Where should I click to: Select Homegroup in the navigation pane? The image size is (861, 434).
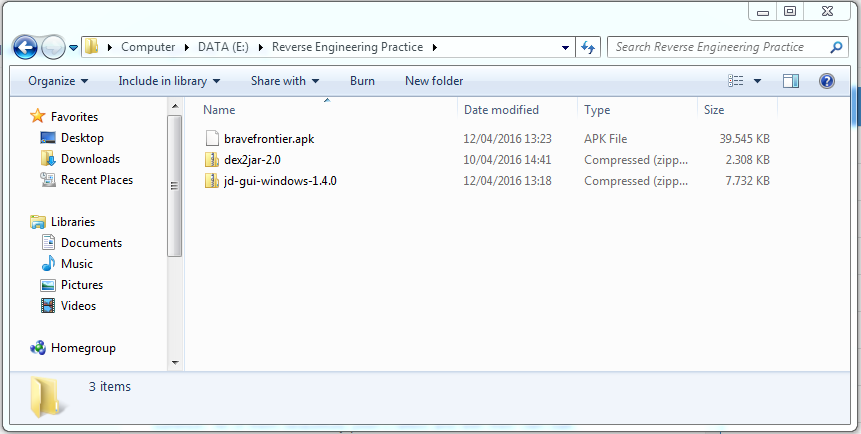(83, 348)
